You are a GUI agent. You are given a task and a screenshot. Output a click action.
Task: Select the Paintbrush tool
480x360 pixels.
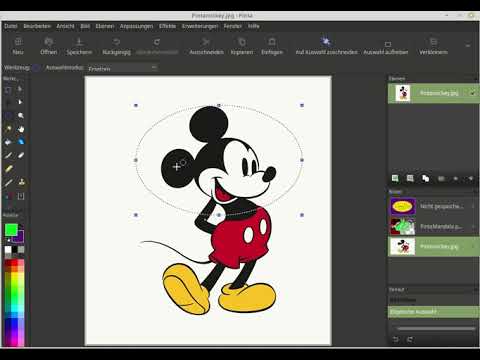[x=8, y=155]
